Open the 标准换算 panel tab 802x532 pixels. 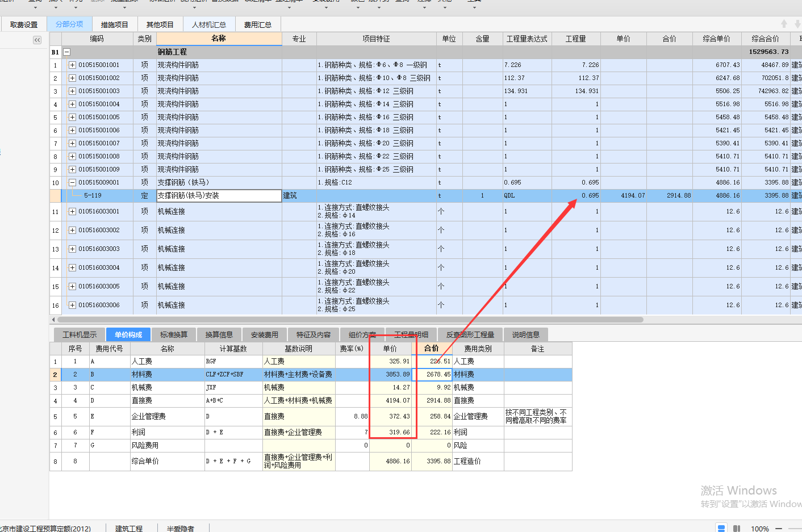click(174, 334)
